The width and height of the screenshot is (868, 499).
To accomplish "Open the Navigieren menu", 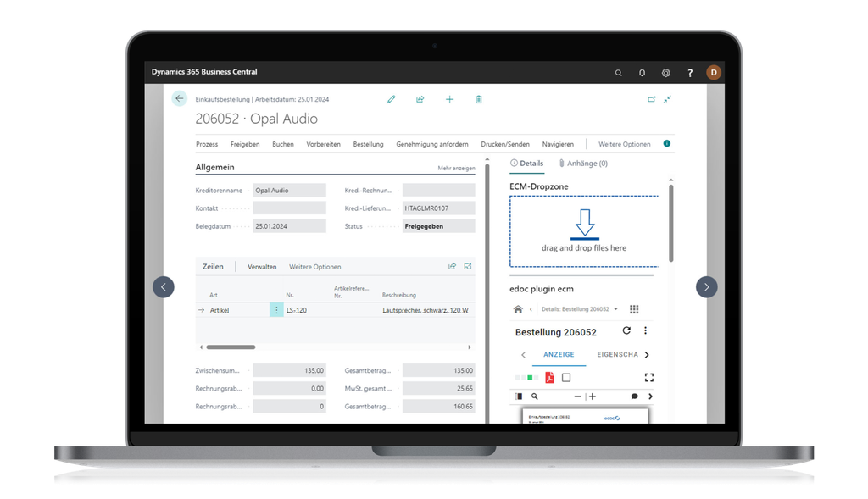I will coord(558,144).
